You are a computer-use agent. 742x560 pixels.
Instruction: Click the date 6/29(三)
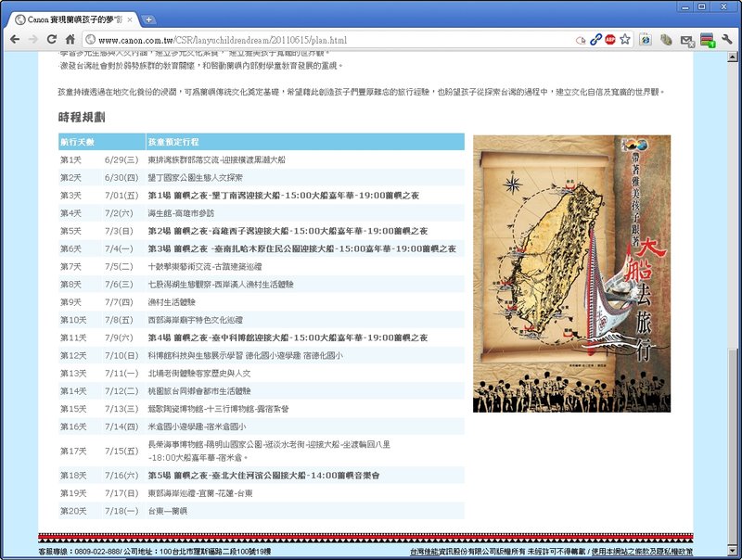122,159
